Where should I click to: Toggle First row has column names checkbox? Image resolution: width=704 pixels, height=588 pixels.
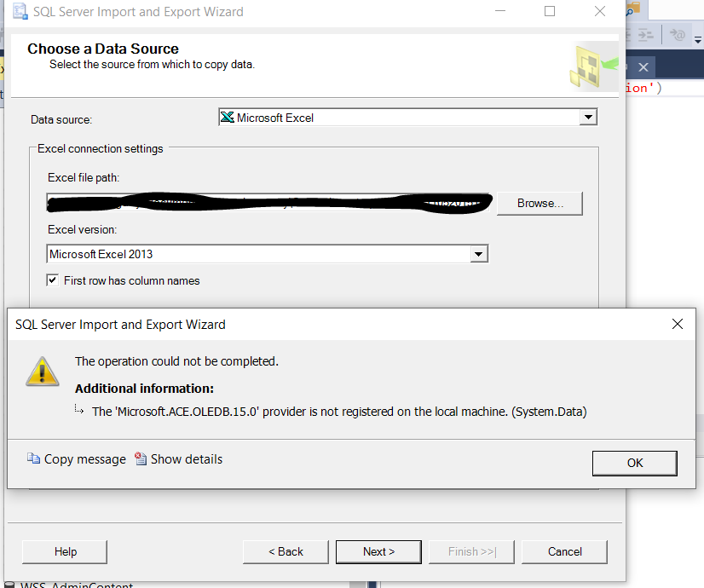pyautogui.click(x=53, y=280)
